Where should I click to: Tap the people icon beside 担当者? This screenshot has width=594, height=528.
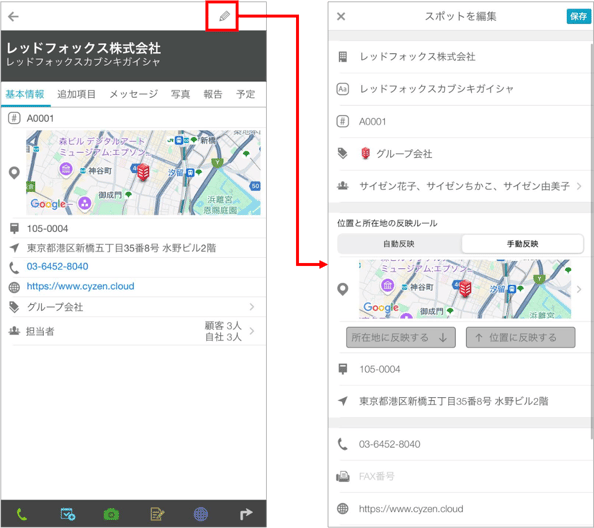14,331
